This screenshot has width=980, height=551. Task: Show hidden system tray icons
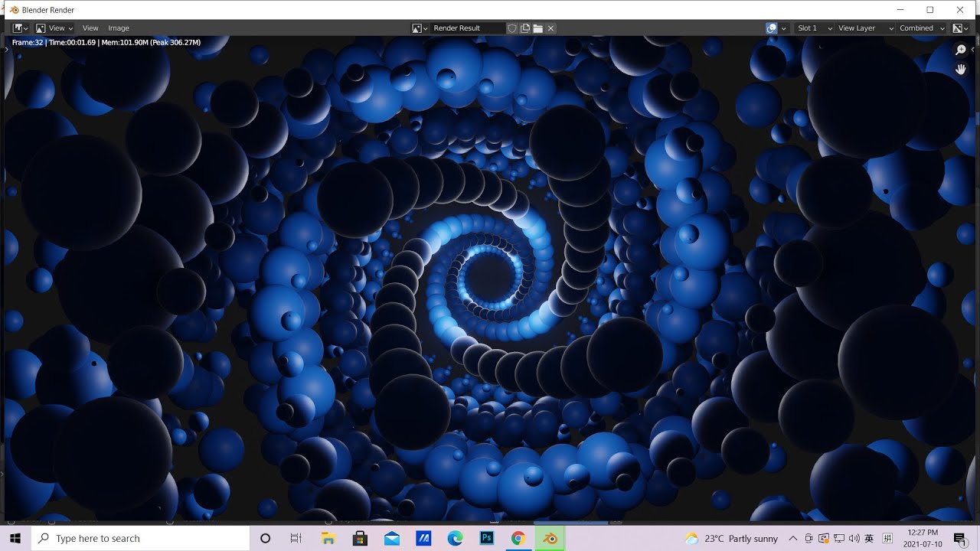point(792,538)
